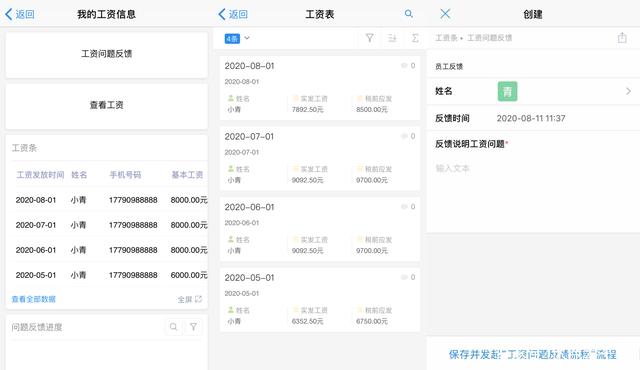The image size is (640, 370).
Task: Go 返回 from 工资表 page
Action: pos(233,14)
